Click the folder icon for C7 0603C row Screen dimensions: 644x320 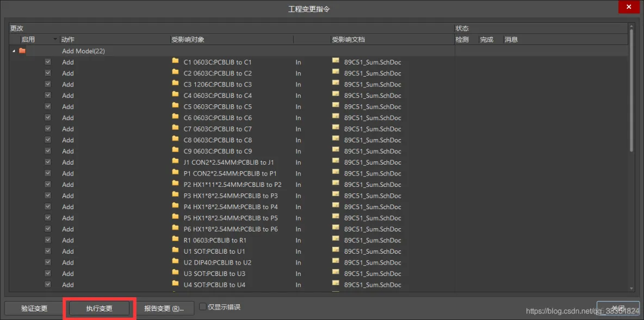click(x=175, y=127)
